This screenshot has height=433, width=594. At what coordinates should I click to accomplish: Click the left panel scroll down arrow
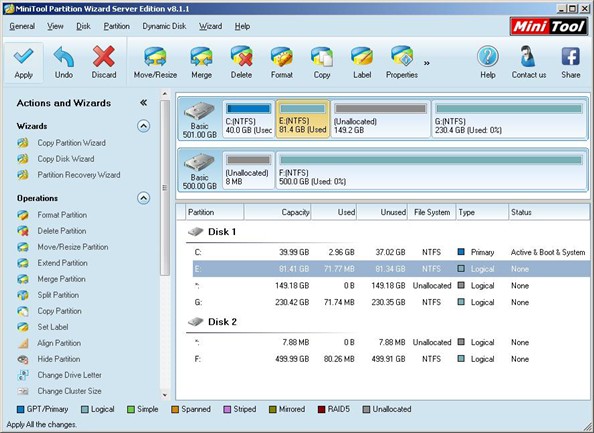(x=165, y=395)
